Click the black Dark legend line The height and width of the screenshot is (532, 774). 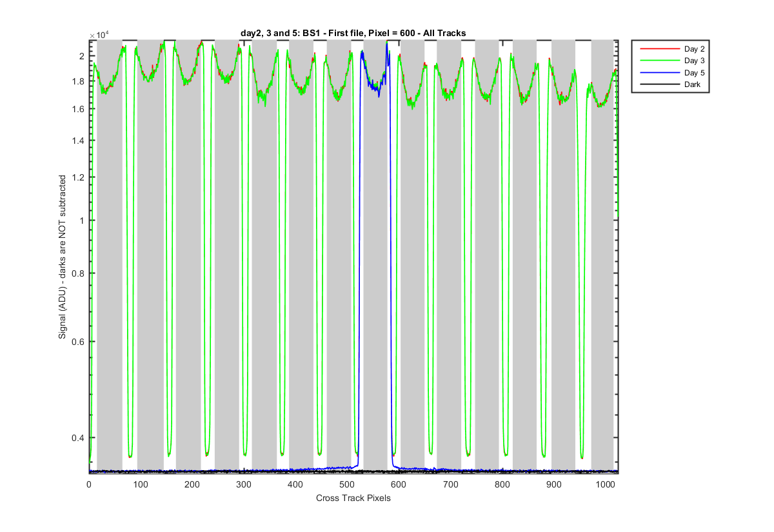[x=659, y=84]
